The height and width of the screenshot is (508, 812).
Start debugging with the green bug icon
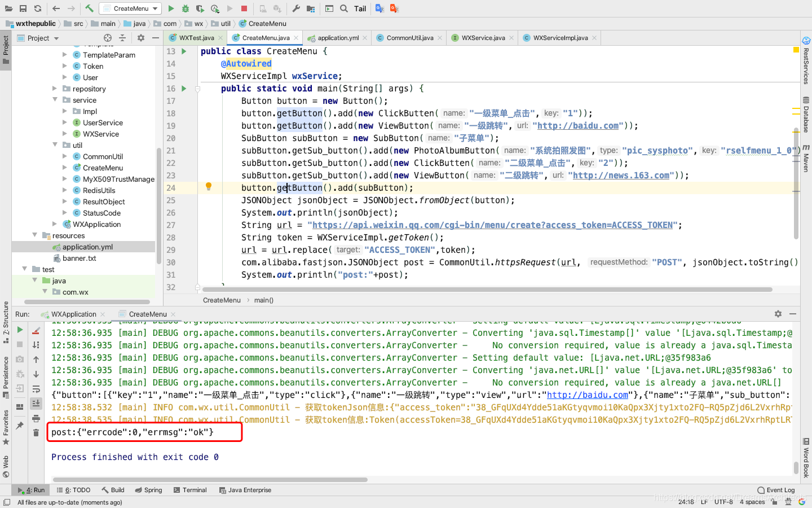click(x=186, y=8)
